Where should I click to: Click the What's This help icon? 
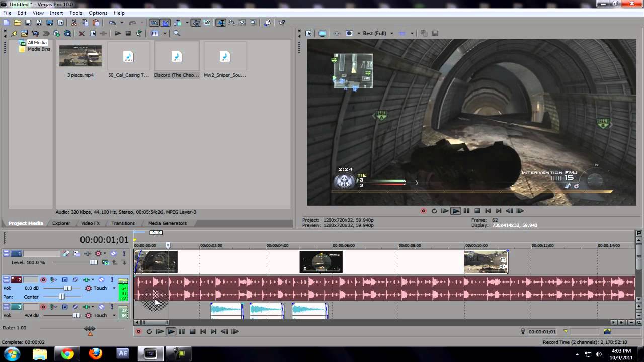click(282, 23)
